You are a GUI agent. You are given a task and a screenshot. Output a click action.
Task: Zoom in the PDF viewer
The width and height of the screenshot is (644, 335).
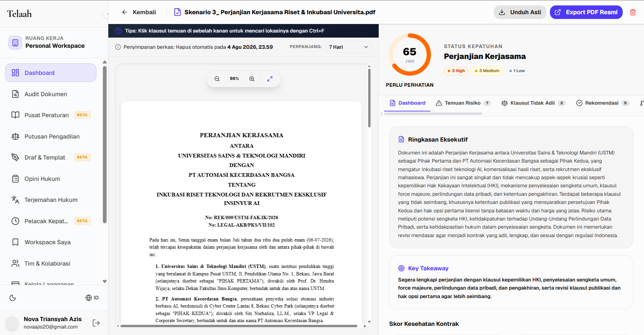(x=252, y=79)
